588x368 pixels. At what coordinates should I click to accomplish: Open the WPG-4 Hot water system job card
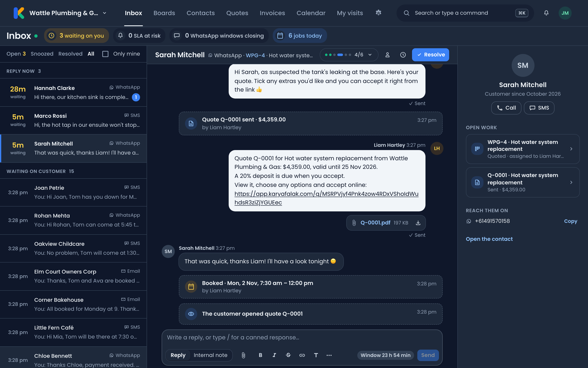click(523, 149)
